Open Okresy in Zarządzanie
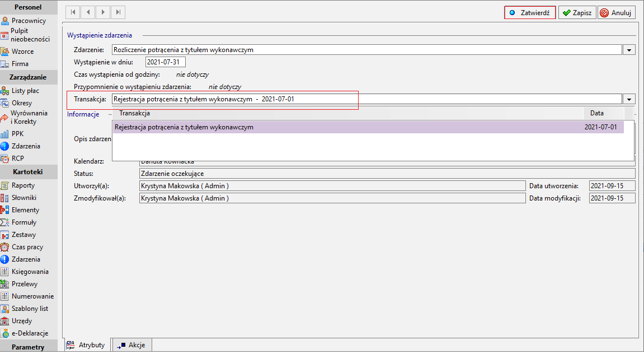 click(x=16, y=103)
